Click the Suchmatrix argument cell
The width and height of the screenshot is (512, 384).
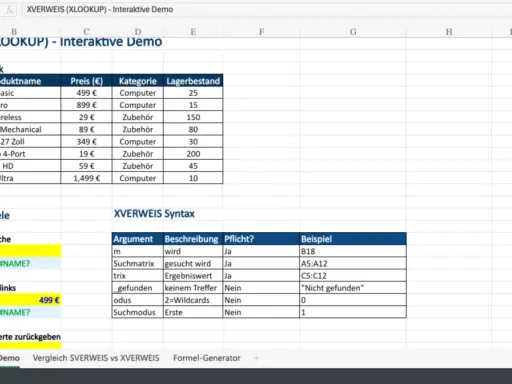click(138, 264)
